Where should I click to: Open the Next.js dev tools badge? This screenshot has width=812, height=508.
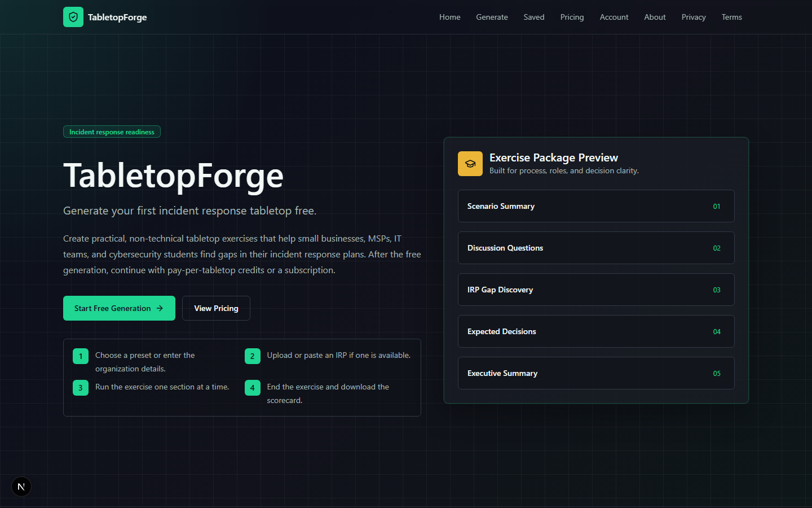pos(21,487)
